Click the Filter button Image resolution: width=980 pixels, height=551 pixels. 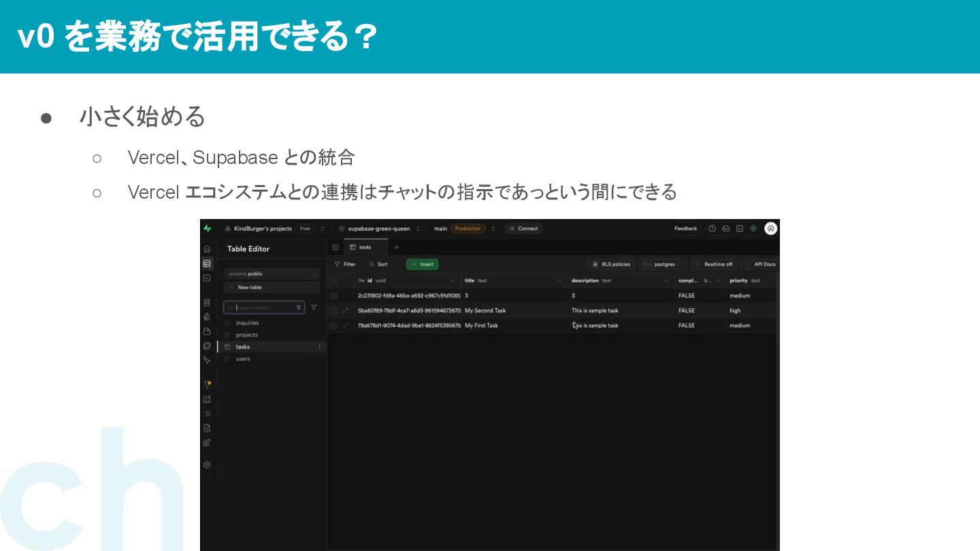pyautogui.click(x=345, y=264)
